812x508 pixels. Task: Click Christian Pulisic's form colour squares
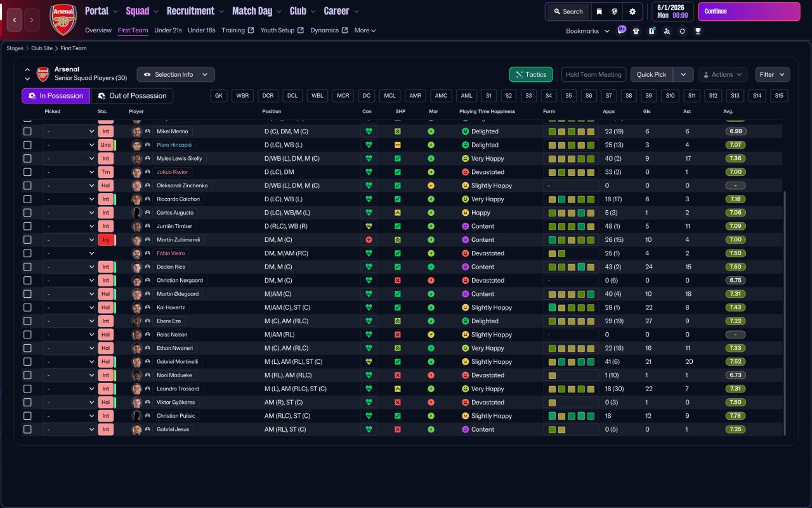[x=572, y=416]
